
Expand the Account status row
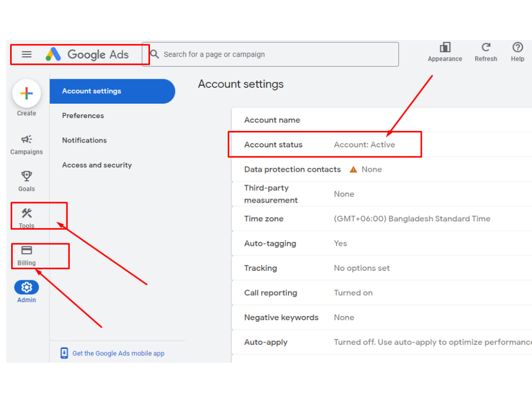click(381, 145)
